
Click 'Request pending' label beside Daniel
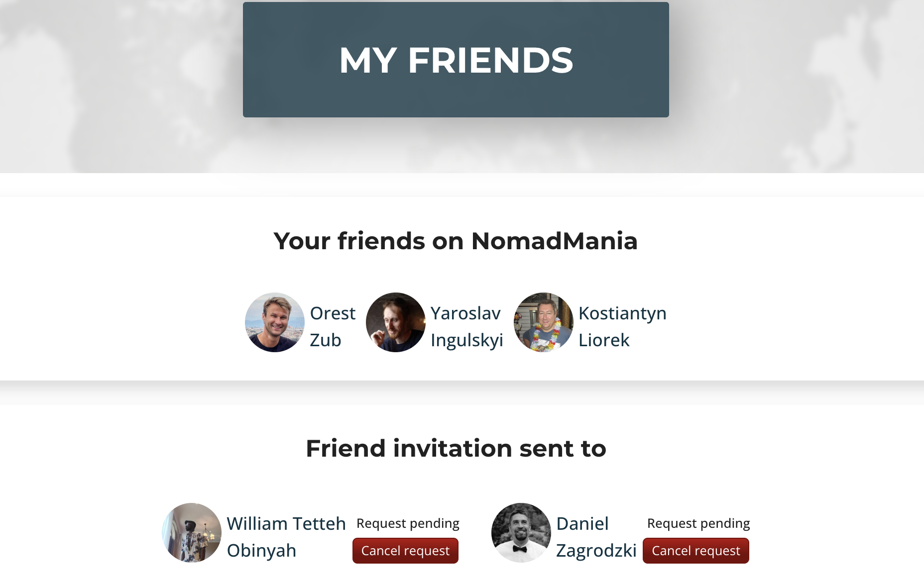pyautogui.click(x=698, y=523)
